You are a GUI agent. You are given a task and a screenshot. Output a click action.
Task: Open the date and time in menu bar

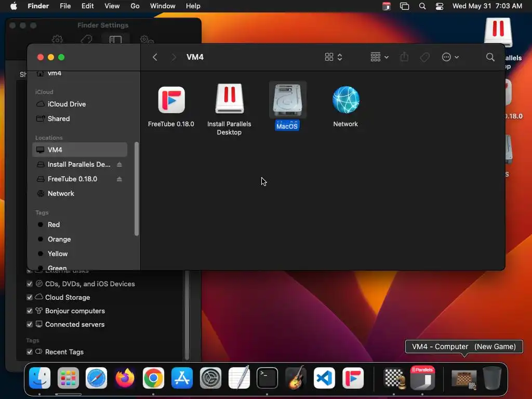[x=487, y=6]
